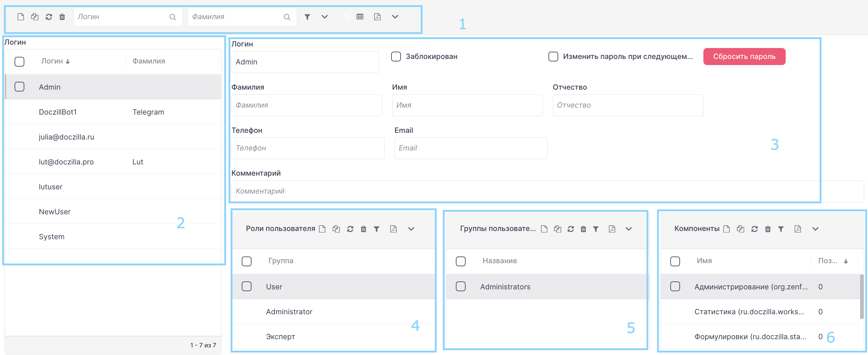Export Компоненты panel to PDF
868x355 pixels.
(798, 229)
